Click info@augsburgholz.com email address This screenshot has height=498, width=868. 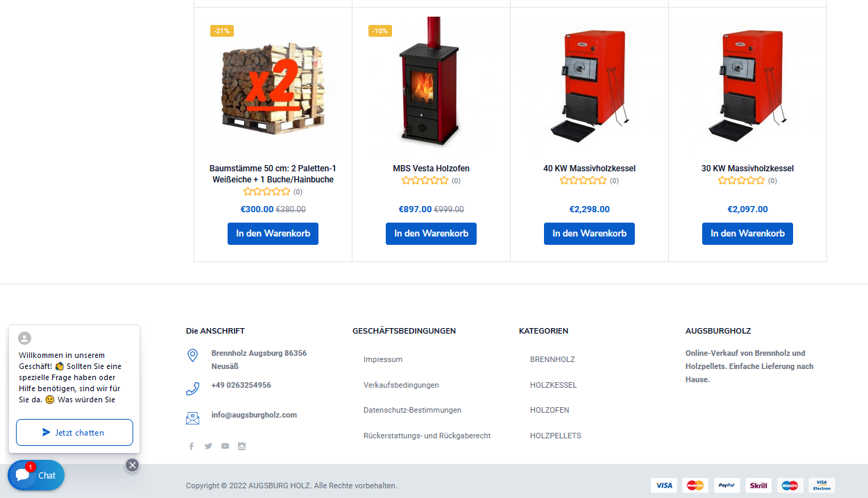point(254,415)
